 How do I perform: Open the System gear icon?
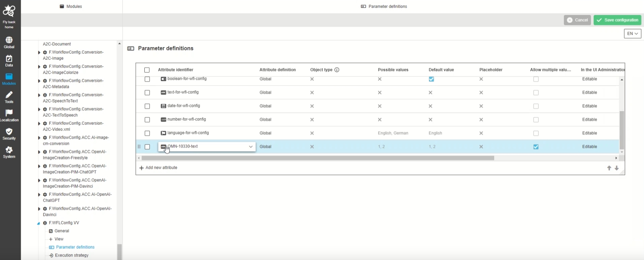pos(9,150)
